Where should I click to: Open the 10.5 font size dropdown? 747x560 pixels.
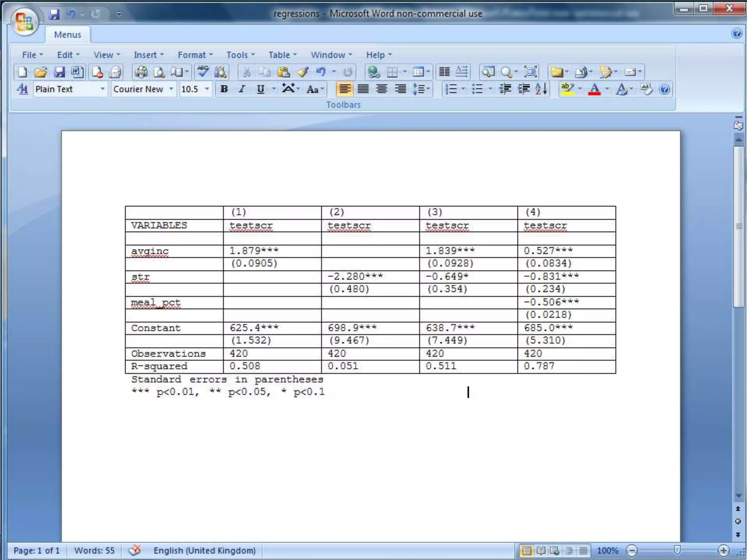[x=207, y=89]
